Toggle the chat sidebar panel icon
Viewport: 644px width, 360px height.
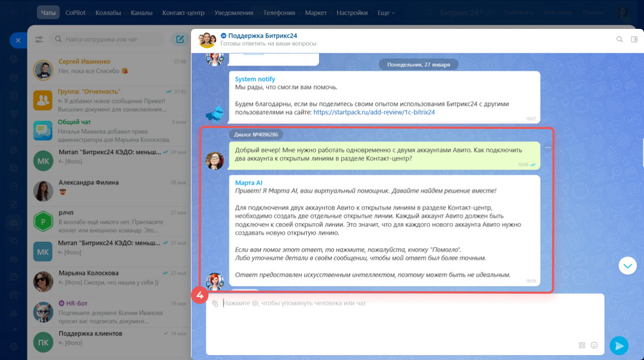click(634, 39)
